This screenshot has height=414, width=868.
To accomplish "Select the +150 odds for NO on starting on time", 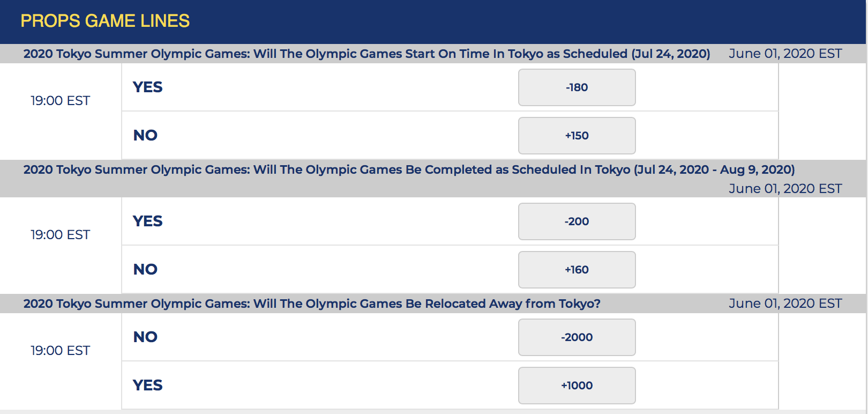I will point(577,136).
